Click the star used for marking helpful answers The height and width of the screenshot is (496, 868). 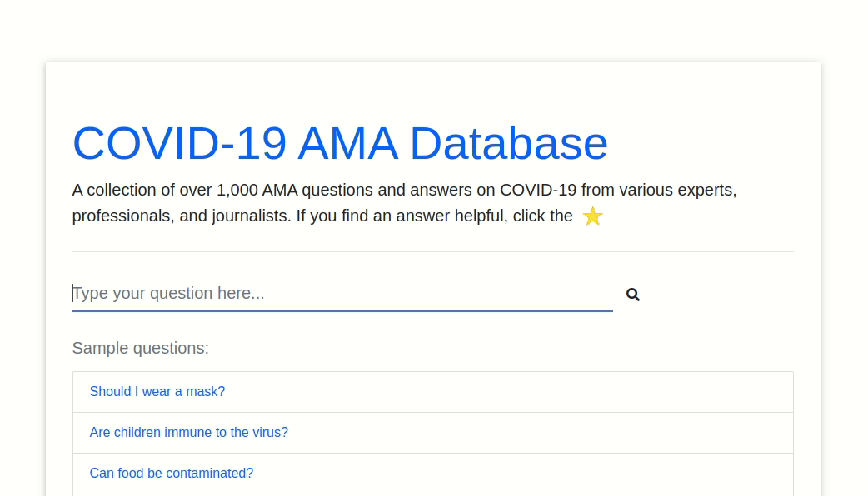coord(592,216)
